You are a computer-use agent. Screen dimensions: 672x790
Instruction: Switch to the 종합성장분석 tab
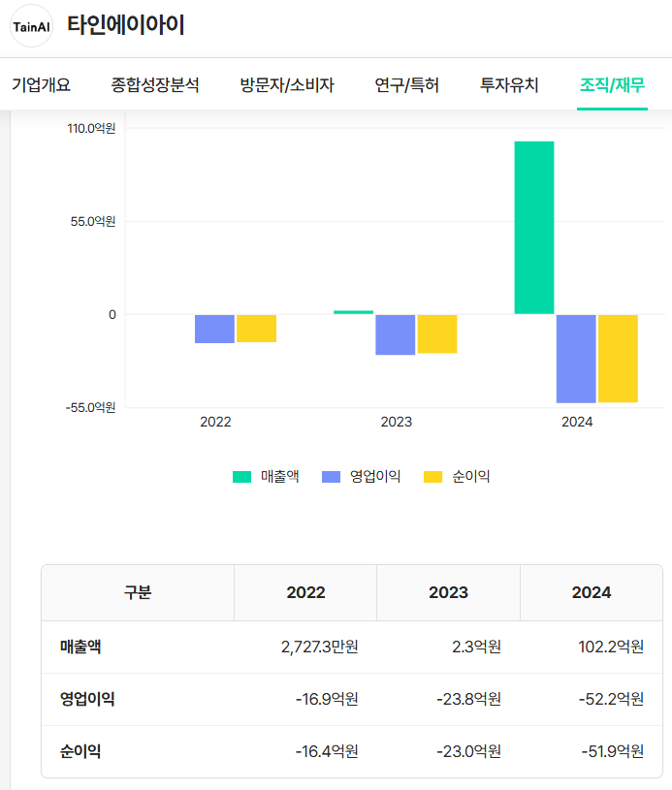(x=155, y=85)
